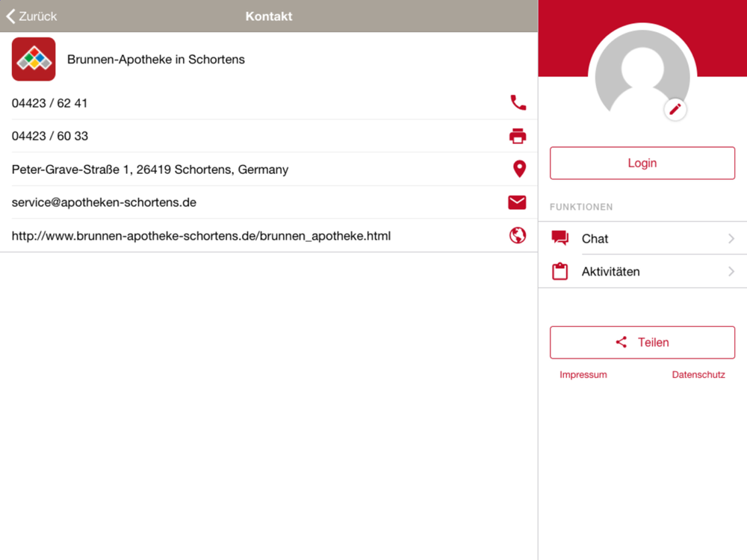Screen dimensions: 747x560
Task: Open the Aktivitäten menu item
Action: click(642, 272)
